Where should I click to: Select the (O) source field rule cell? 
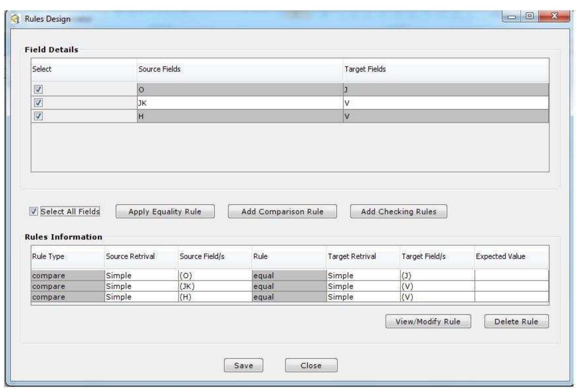point(215,275)
